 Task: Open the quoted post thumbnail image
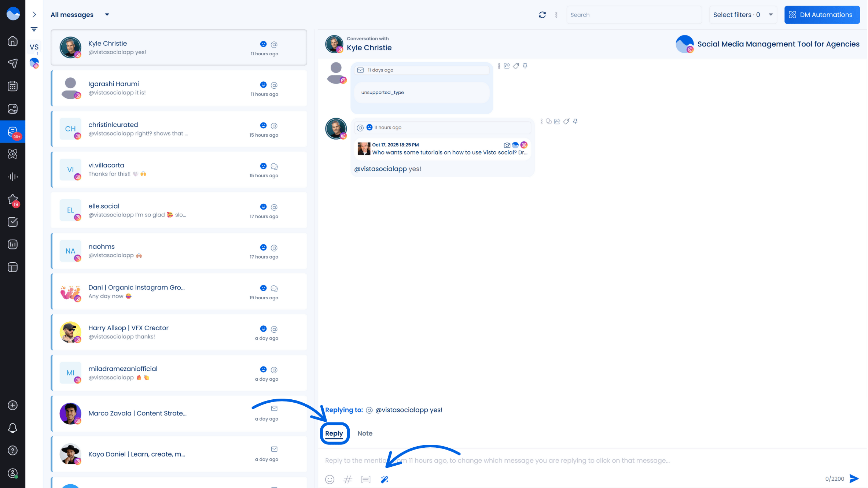(x=364, y=149)
